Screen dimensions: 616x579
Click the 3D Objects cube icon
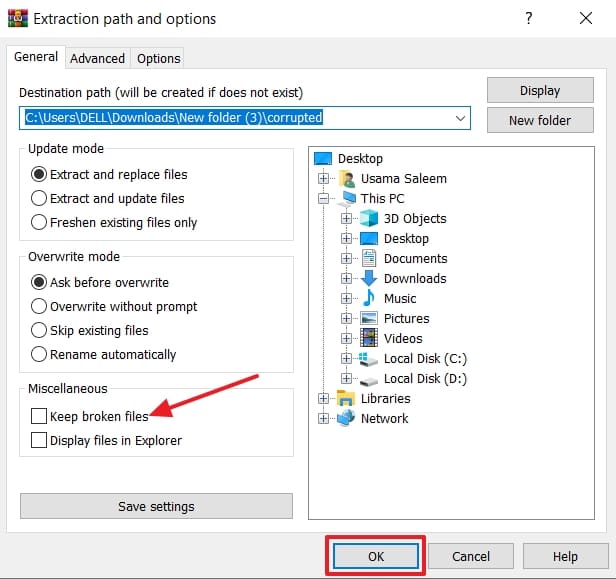[369, 218]
